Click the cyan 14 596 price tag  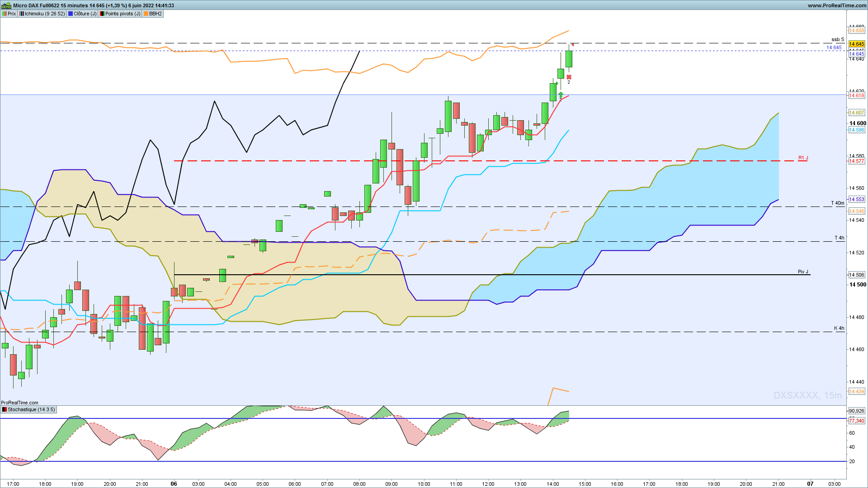pos(857,130)
